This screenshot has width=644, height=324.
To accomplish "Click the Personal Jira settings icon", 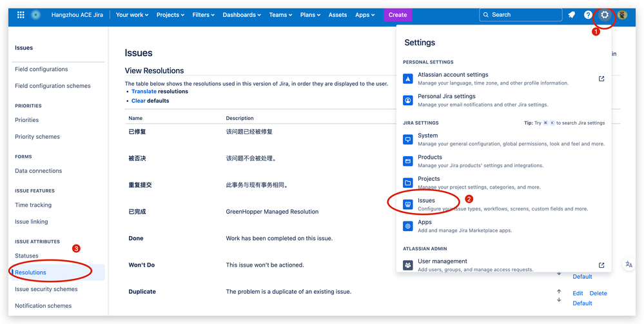I will 408,100.
